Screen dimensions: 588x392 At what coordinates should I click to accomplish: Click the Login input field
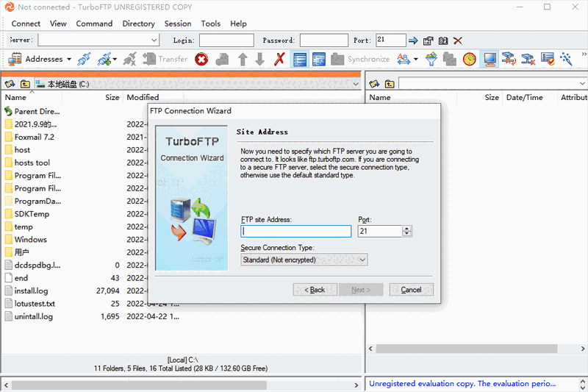point(226,40)
